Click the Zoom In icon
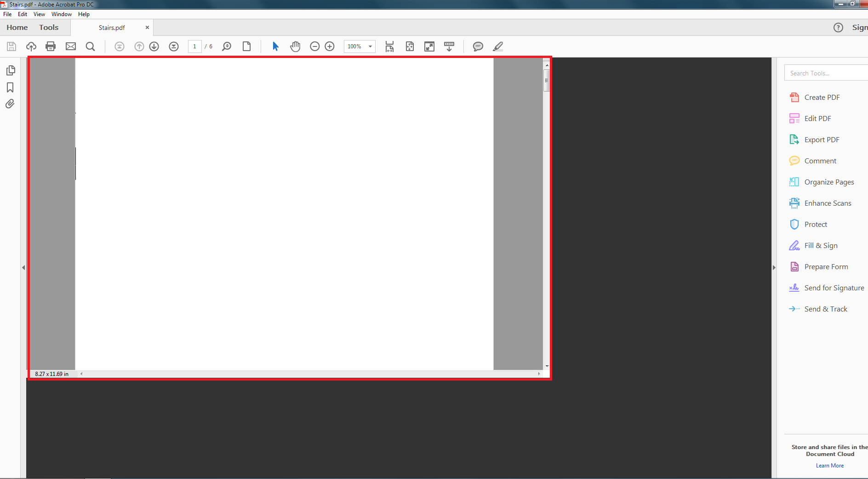The width and height of the screenshot is (868, 479). pos(330,46)
